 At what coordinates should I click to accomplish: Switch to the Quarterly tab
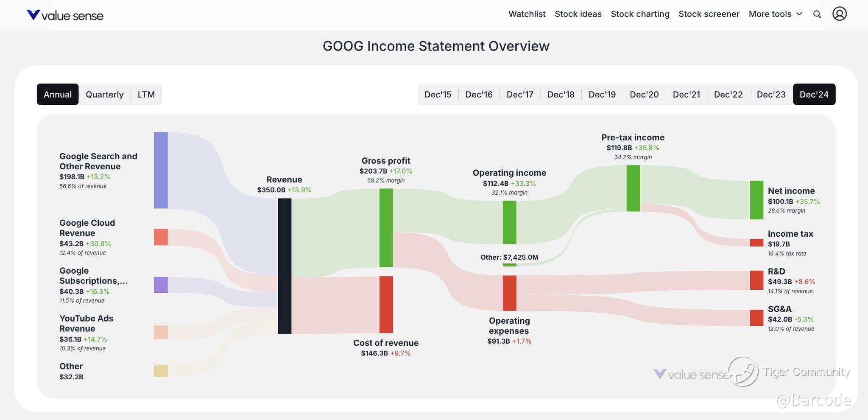click(105, 94)
